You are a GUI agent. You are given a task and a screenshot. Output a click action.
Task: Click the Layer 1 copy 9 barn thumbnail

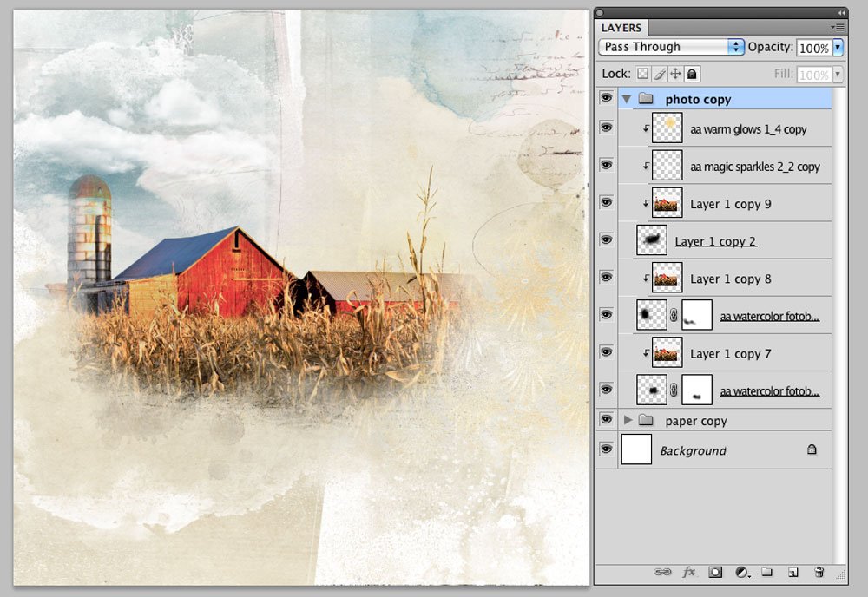pos(667,202)
